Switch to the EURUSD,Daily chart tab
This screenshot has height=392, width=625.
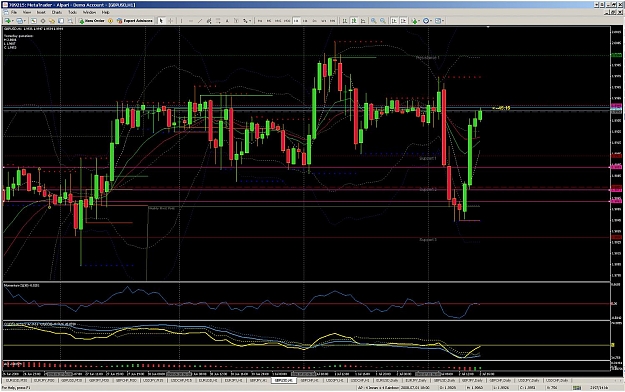click(x=388, y=380)
